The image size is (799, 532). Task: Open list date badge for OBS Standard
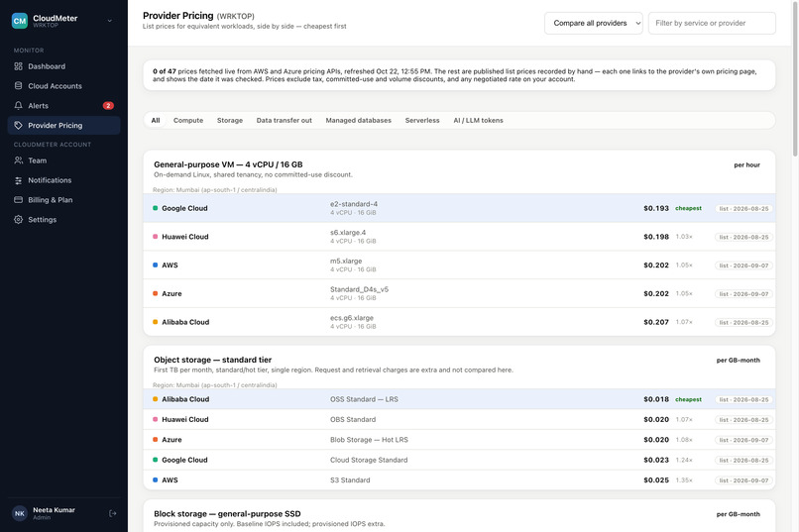743,419
